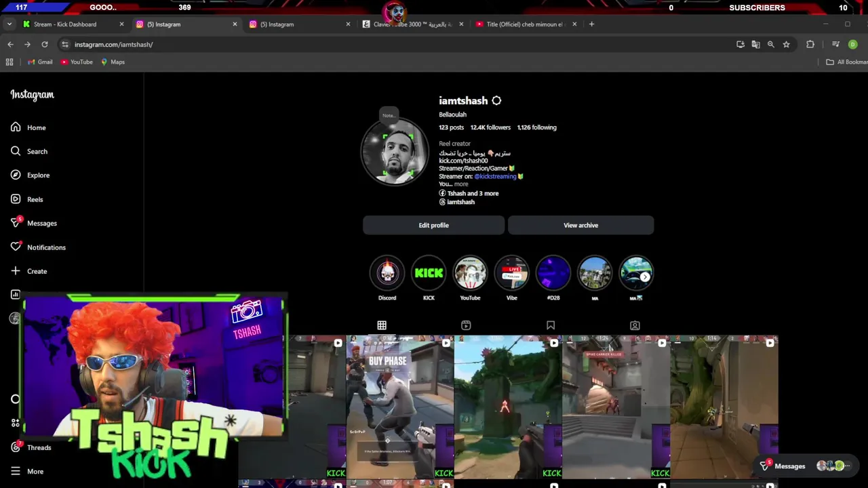Expand the bio with more

(x=461, y=184)
